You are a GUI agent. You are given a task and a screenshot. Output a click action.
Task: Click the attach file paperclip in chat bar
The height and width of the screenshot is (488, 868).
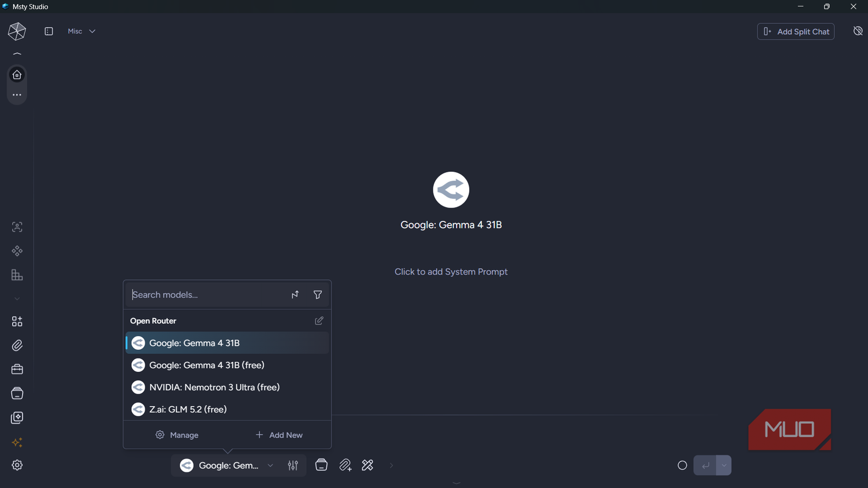coord(345,465)
